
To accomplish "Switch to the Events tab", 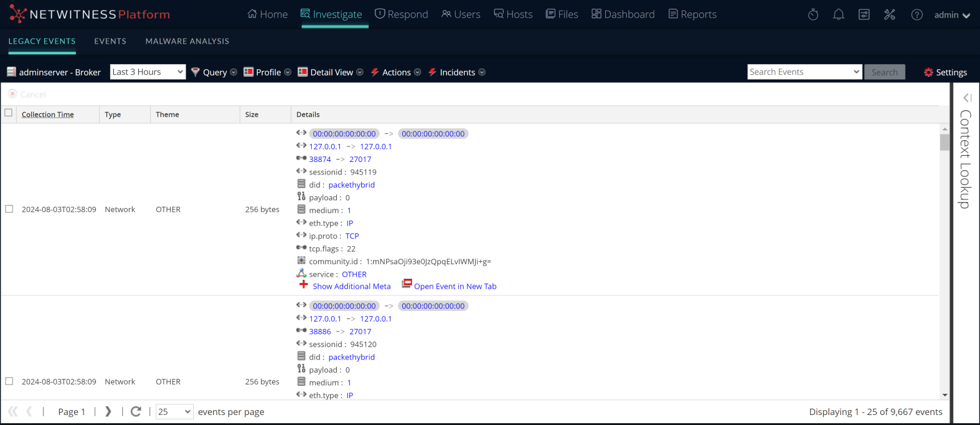I will coord(110,41).
